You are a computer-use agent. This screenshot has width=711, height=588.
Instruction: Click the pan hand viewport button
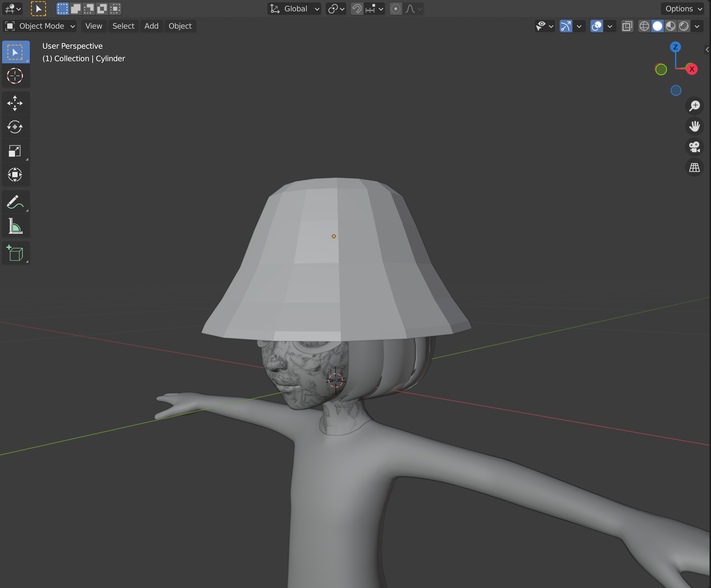694,126
